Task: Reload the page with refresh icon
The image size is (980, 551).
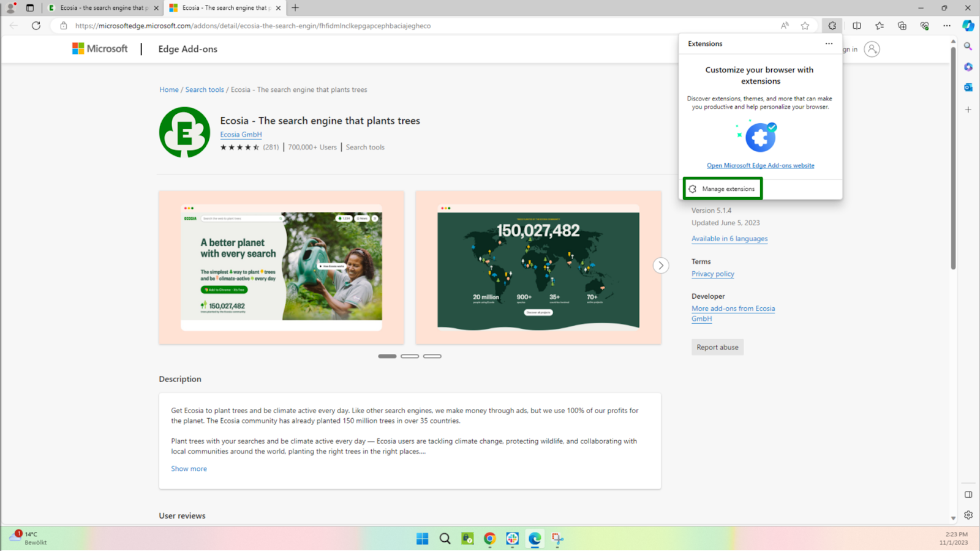Action: (36, 26)
